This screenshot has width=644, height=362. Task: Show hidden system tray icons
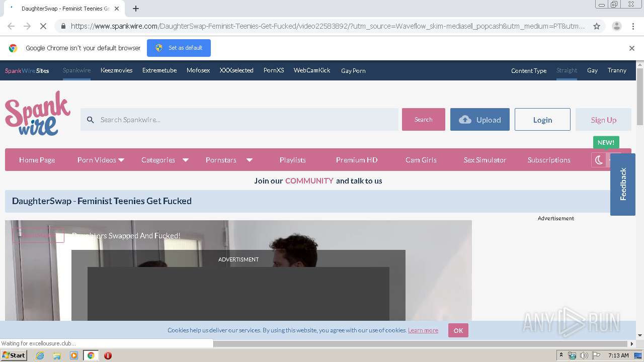coord(561,355)
